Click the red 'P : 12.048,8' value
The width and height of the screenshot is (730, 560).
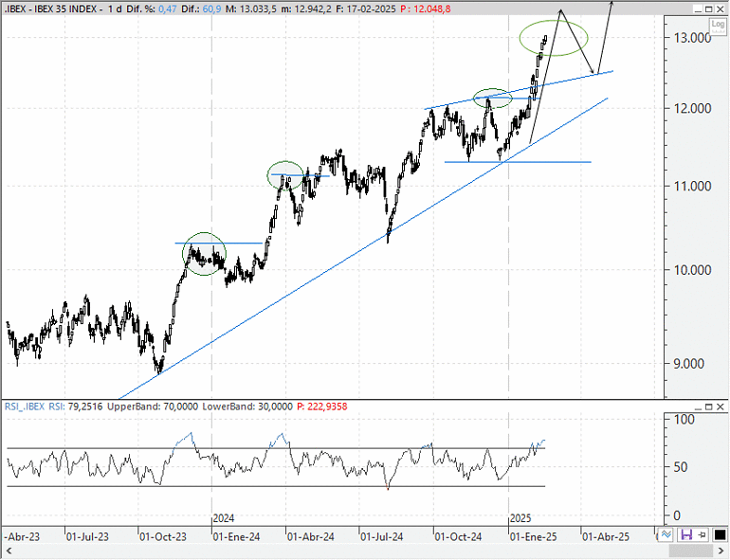point(426,9)
